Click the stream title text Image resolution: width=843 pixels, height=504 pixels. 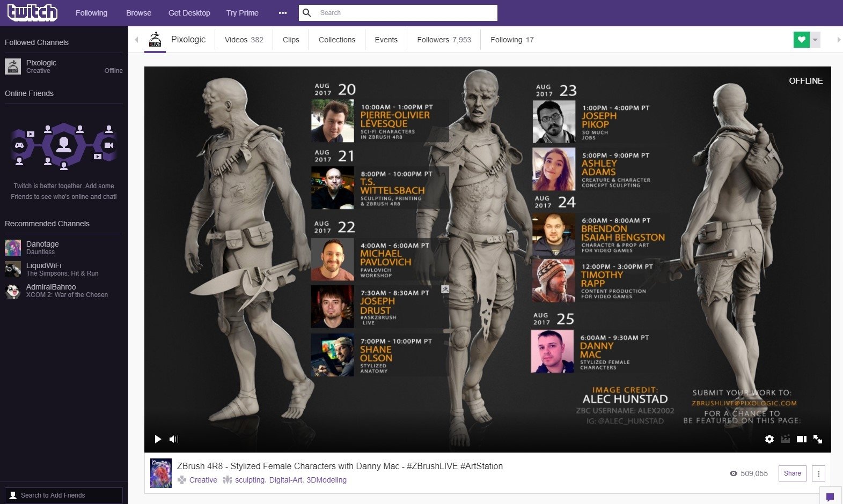[x=340, y=466]
